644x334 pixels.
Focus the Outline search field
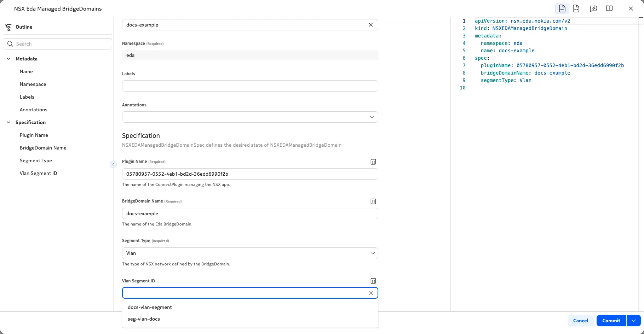(58, 44)
